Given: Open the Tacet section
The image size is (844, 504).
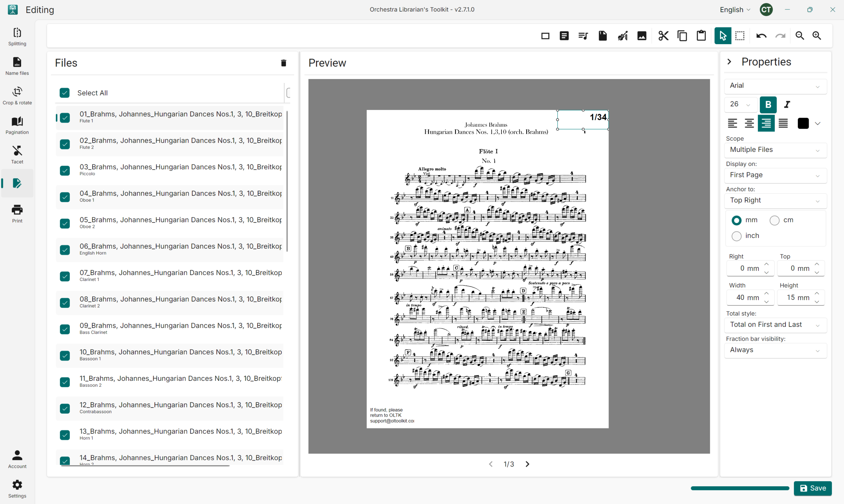Looking at the screenshot, I should point(17,155).
